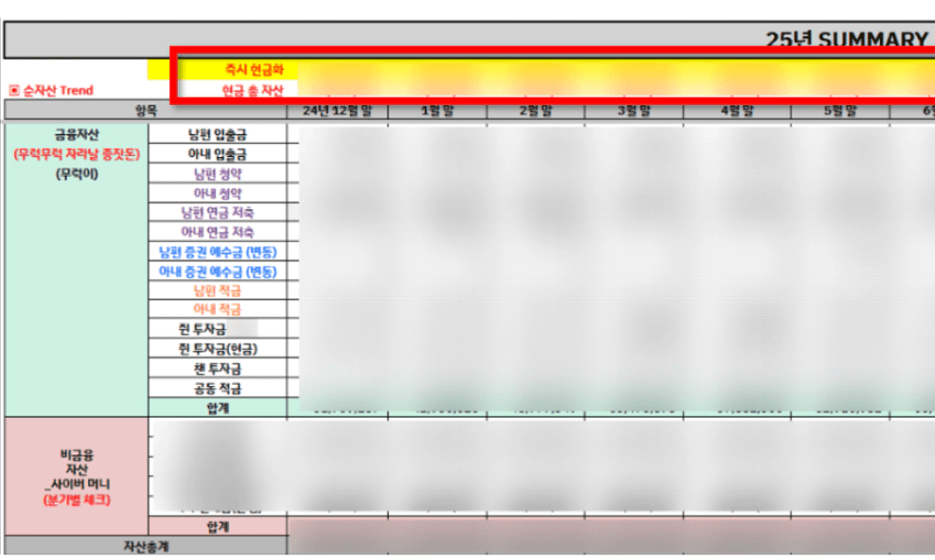The height and width of the screenshot is (560, 935).
Task: Click the '아내 적금' row label
Action: pyautogui.click(x=218, y=309)
